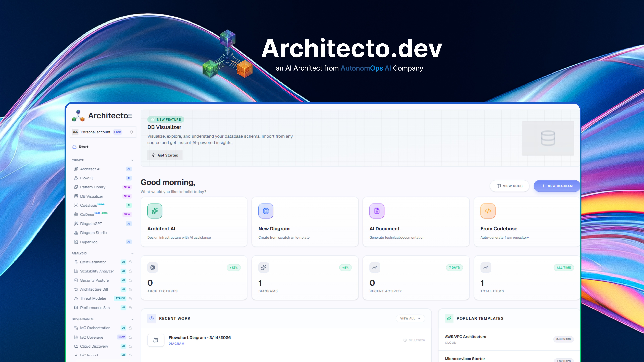Select the Security Posture analyzer
The width and height of the screenshot is (644, 362).
(x=95, y=280)
